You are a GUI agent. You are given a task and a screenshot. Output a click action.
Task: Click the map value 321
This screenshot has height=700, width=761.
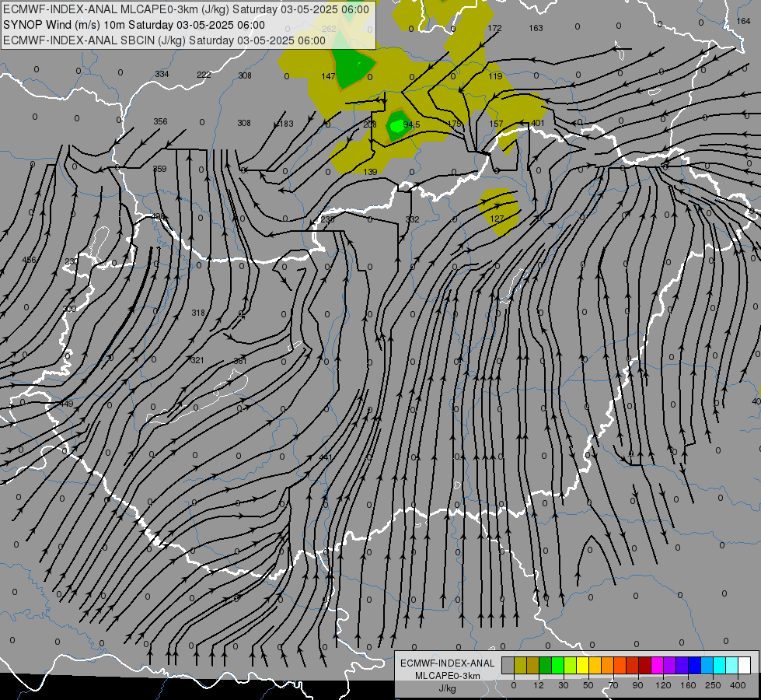pyautogui.click(x=197, y=360)
